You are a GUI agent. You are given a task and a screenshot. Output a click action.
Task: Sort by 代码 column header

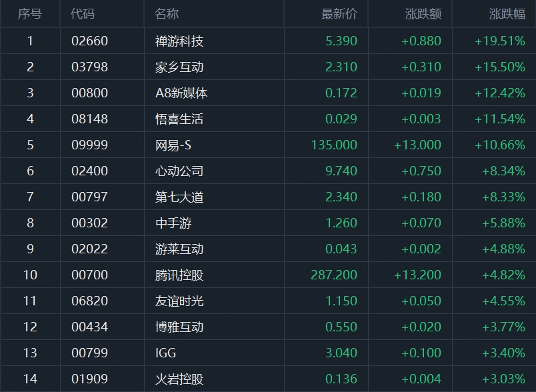(x=83, y=14)
